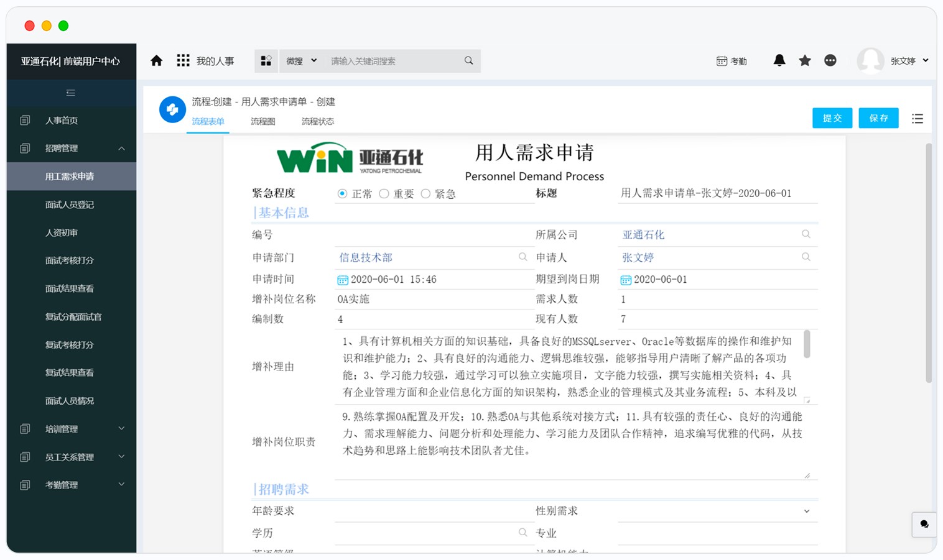This screenshot has height=560, width=943.
Task: Open the chat bubble messages icon
Action: pyautogui.click(x=830, y=60)
